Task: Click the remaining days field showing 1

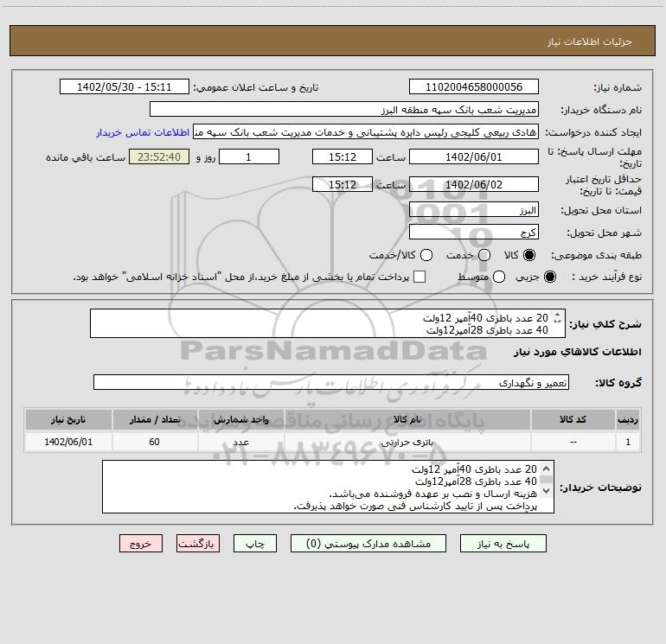Action: click(x=248, y=156)
